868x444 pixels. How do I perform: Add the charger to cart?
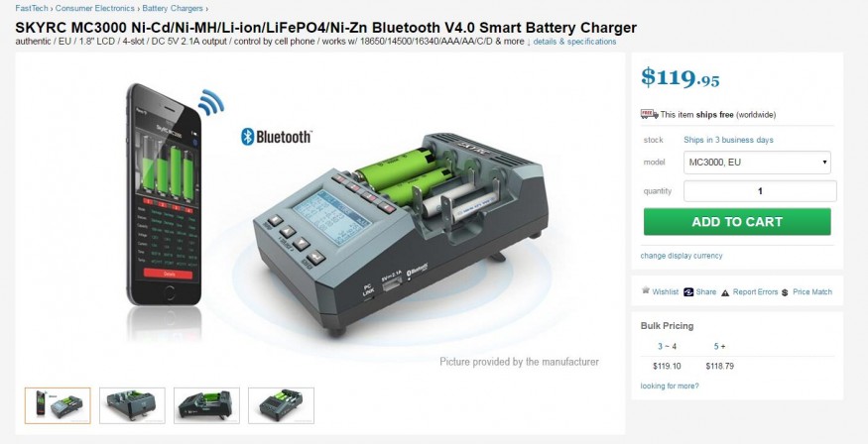tap(737, 222)
